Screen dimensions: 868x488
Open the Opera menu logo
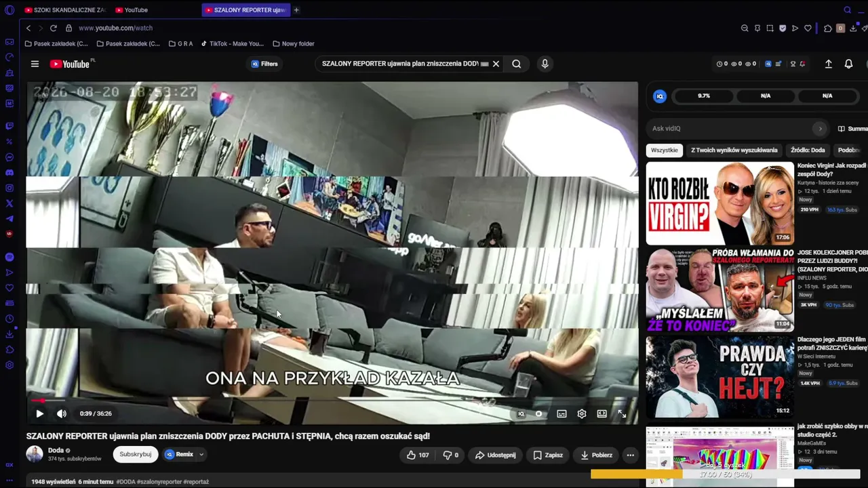point(9,10)
